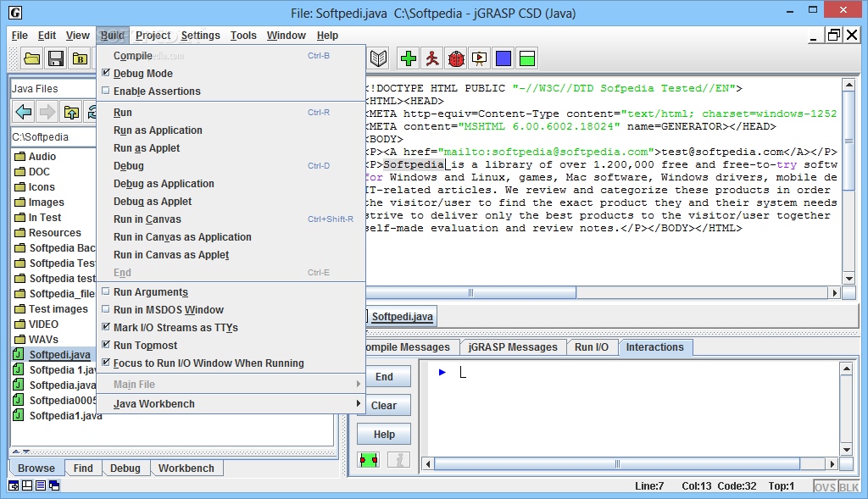Switch to the Workbench tab
Viewport: 868px width, 499px height.
[x=186, y=468]
